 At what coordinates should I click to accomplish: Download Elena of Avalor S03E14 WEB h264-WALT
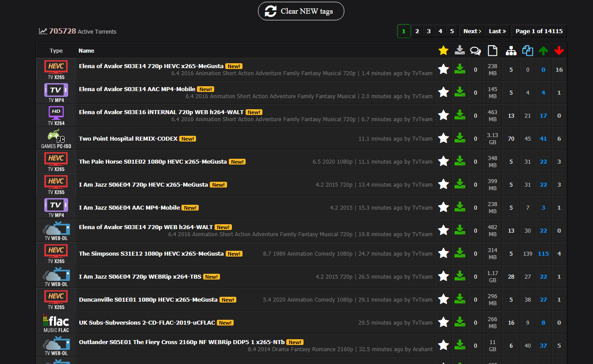tap(460, 230)
